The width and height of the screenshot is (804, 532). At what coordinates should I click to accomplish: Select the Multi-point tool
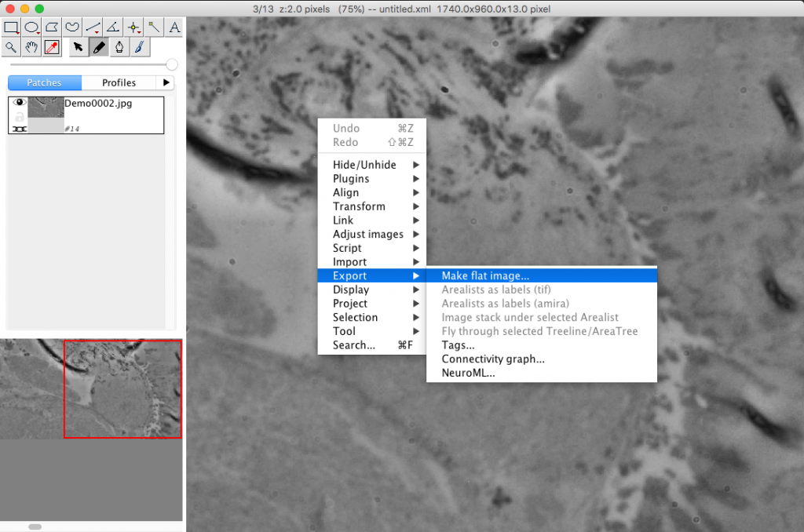(x=133, y=27)
